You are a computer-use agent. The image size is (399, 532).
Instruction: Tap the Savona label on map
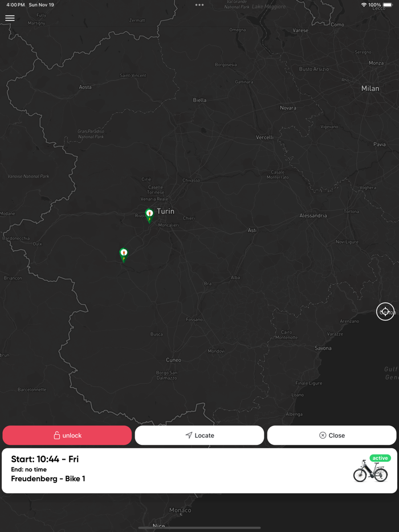coord(323,348)
